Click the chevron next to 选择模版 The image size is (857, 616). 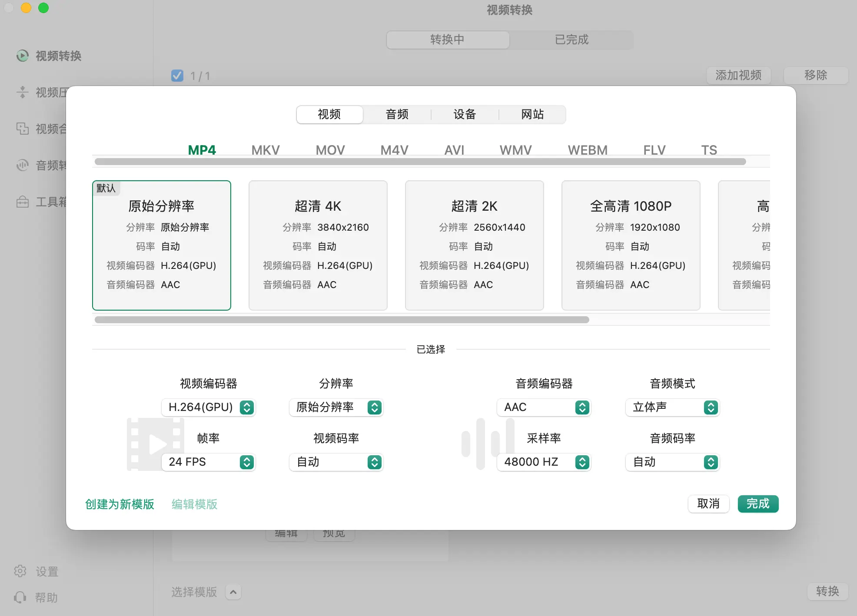pyautogui.click(x=233, y=592)
